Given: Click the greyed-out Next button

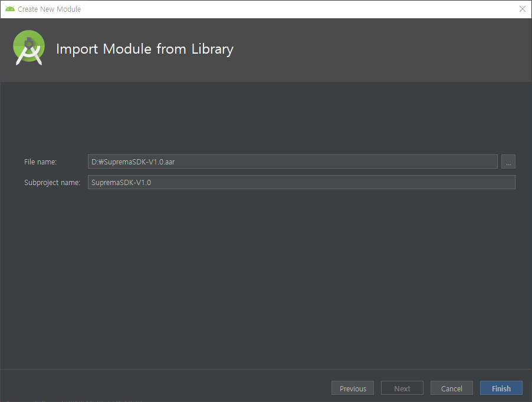Looking at the screenshot, I should point(402,388).
